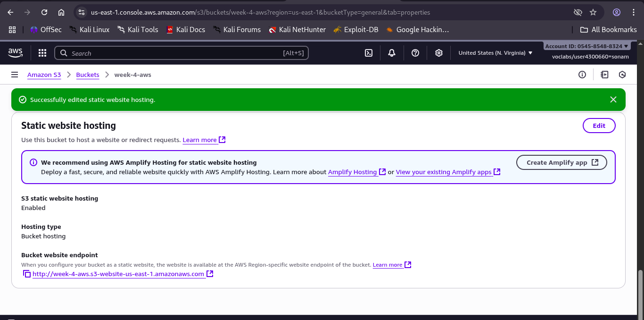Open the browser profile avatar

click(x=617, y=12)
